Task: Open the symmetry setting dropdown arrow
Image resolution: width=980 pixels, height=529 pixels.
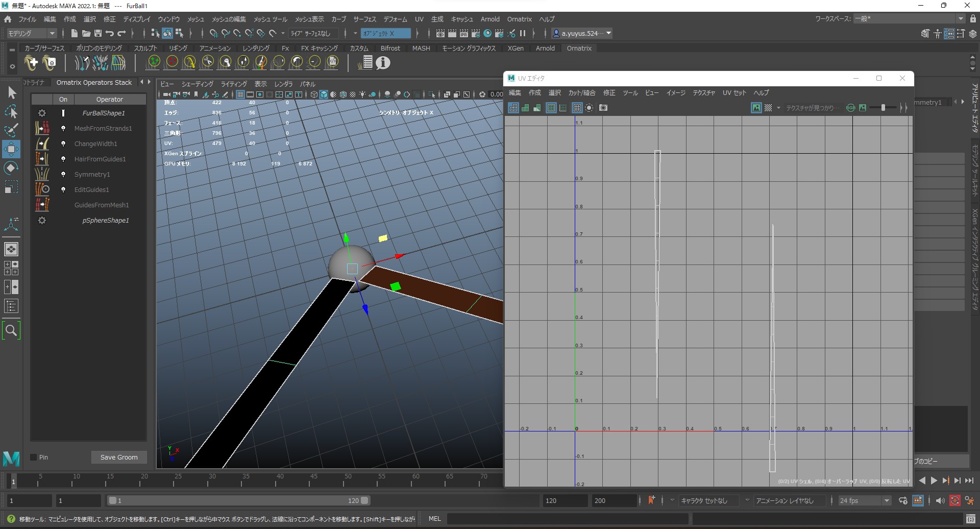Action: 355,33
